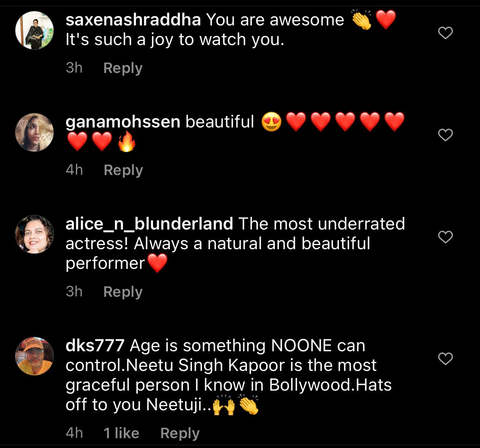Click the 4h timestamp under dks777's comment
Viewport: 480px width, 448px height.
tap(74, 433)
